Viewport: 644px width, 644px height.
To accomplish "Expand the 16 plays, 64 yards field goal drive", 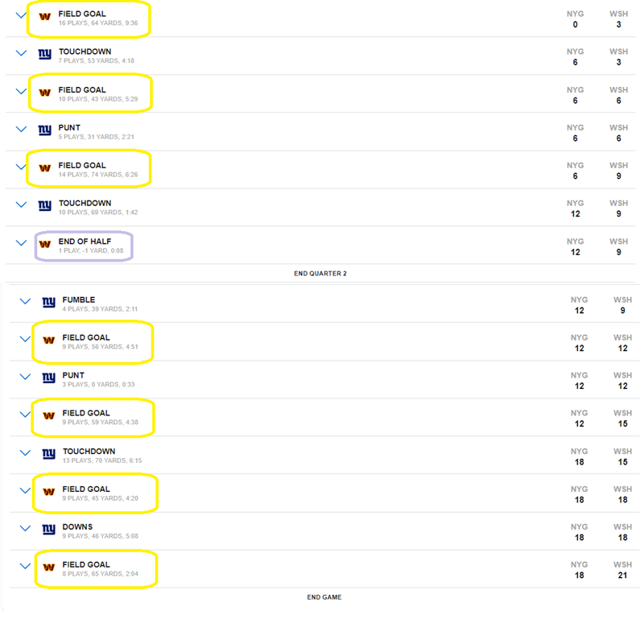I will [x=21, y=15].
